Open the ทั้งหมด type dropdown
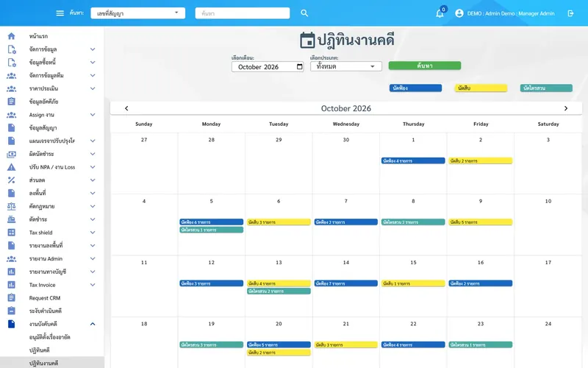The height and width of the screenshot is (368, 588). [346, 66]
